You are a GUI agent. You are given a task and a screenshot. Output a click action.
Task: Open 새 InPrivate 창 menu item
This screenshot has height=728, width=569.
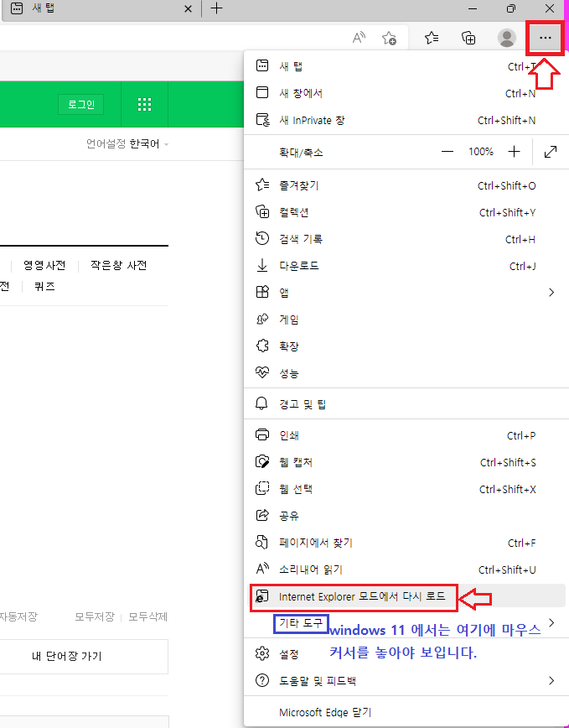(405, 120)
